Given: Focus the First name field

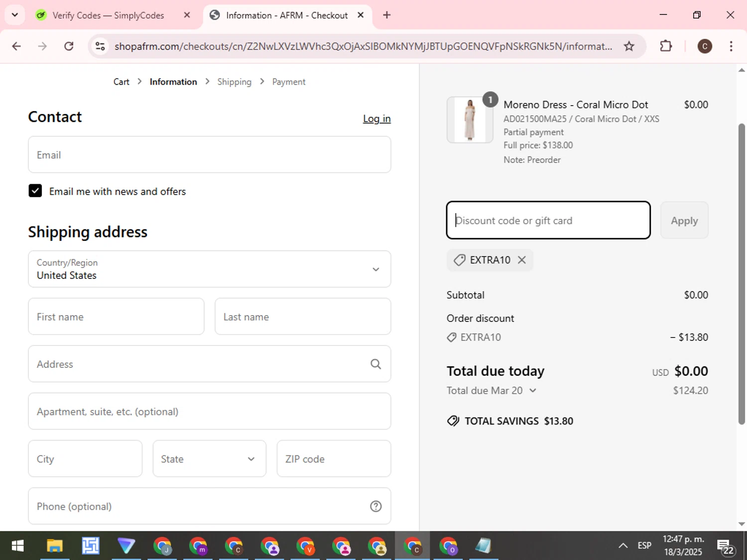Looking at the screenshot, I should pyautogui.click(x=116, y=317).
